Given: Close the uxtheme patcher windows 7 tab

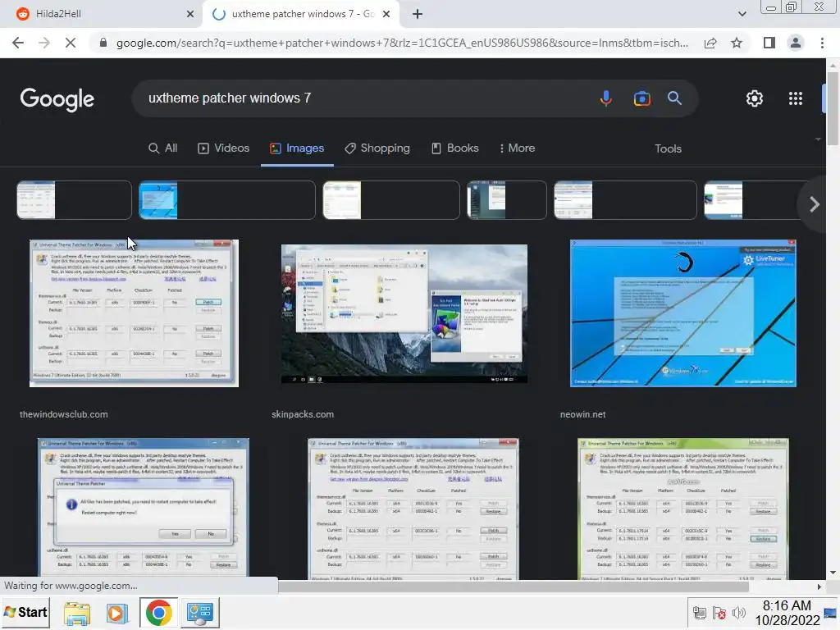Looking at the screenshot, I should 386,14.
